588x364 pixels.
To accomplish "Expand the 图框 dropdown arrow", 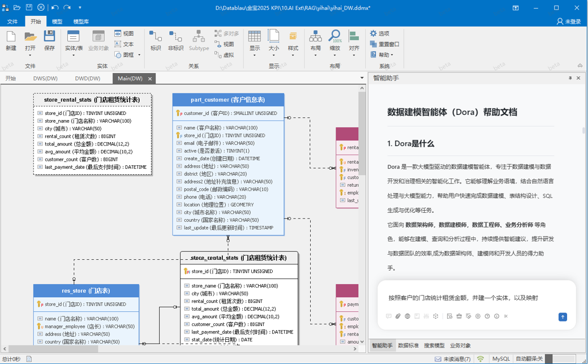I will [x=139, y=55].
